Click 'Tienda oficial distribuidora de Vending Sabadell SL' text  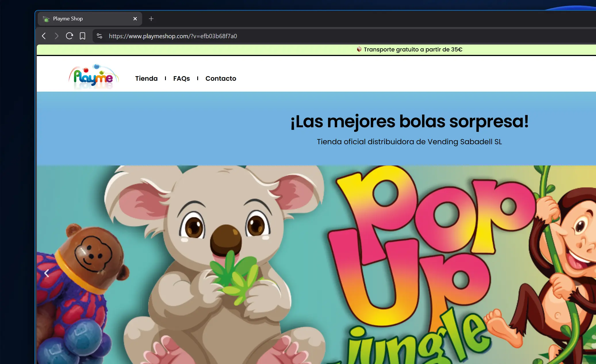409,142
